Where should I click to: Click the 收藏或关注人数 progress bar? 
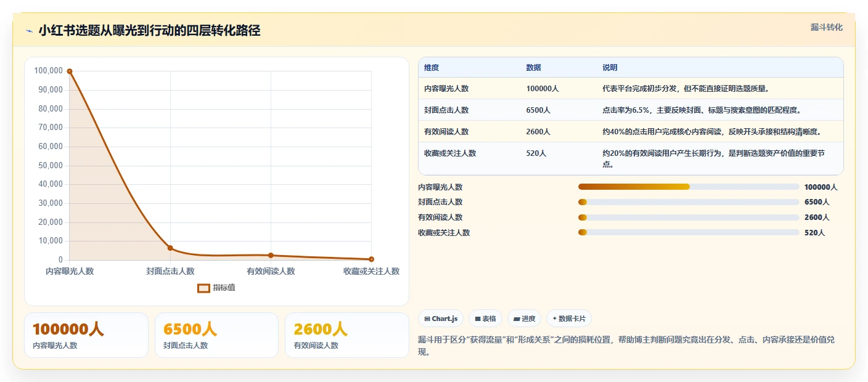click(689, 232)
